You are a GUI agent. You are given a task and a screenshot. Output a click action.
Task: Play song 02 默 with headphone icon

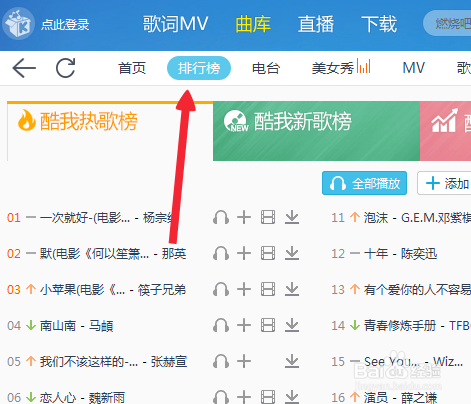pos(221,254)
